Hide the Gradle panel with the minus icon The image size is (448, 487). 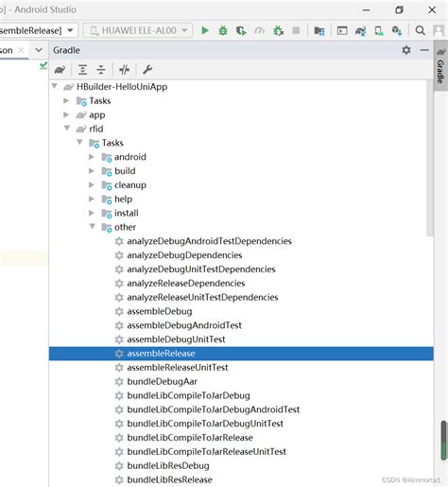click(424, 50)
